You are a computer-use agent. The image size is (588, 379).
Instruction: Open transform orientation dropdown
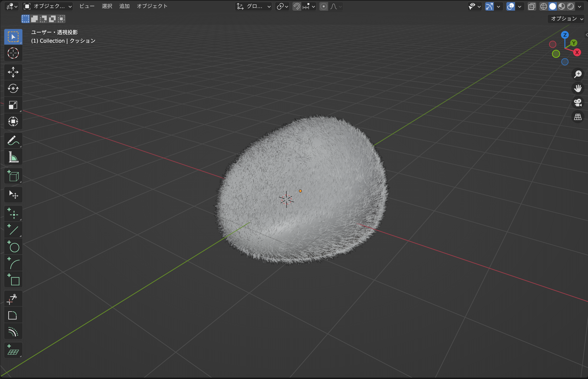tap(253, 6)
